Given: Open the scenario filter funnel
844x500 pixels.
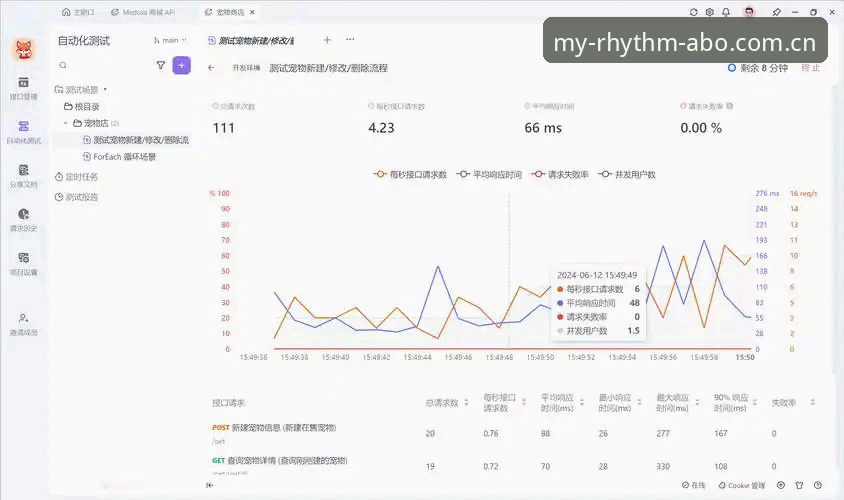Looking at the screenshot, I should point(160,65).
